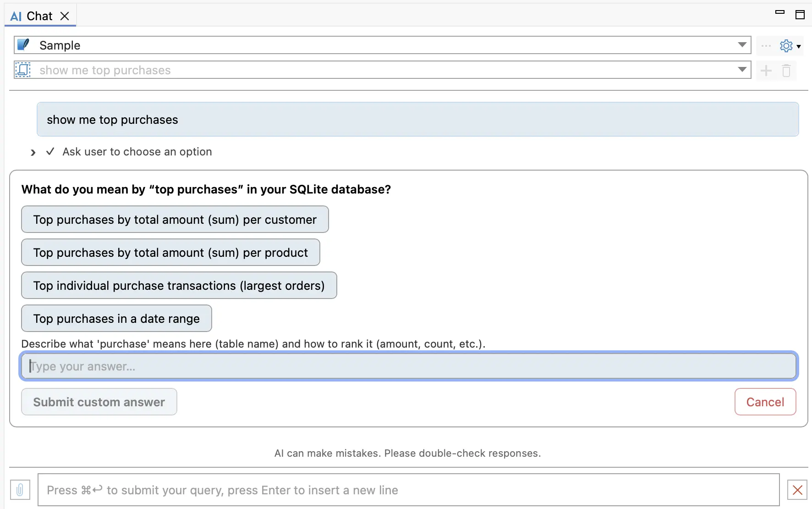Cancel the option prompt
The width and height of the screenshot is (812, 509).
coord(765,402)
